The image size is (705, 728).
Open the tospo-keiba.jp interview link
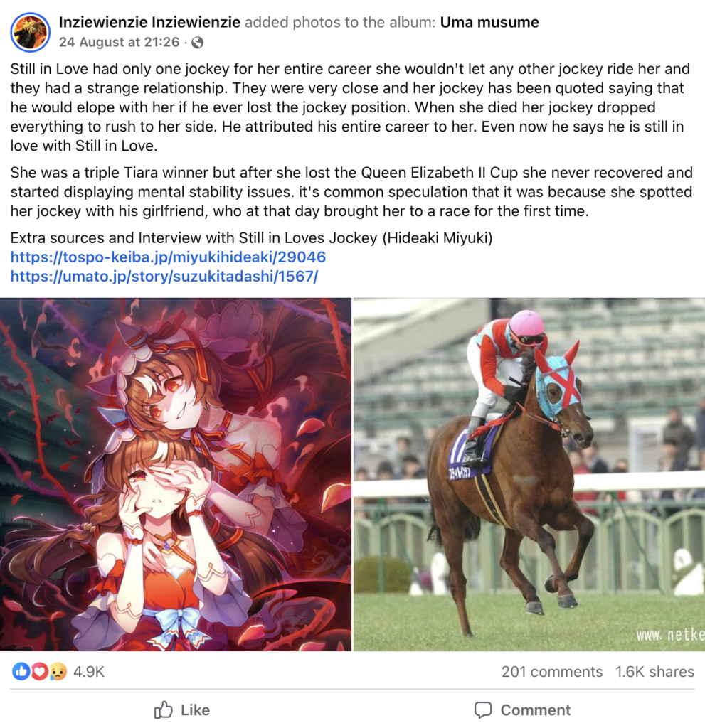(x=168, y=257)
